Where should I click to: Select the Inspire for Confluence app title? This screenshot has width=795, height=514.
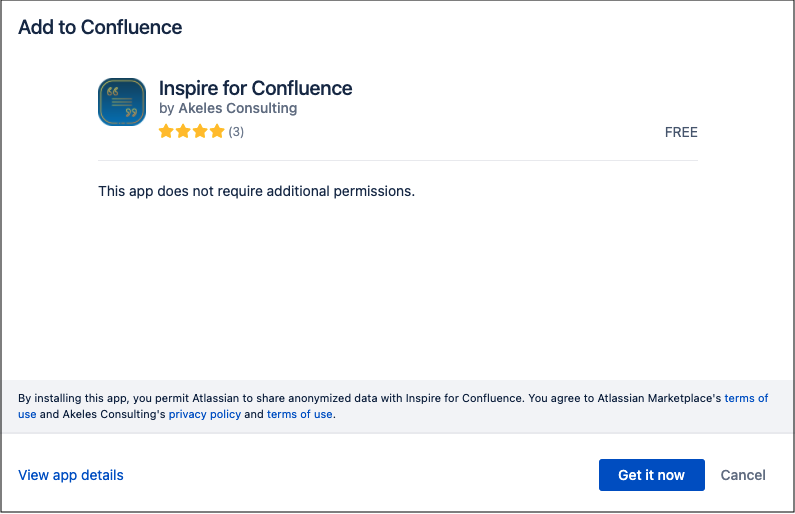[x=255, y=88]
